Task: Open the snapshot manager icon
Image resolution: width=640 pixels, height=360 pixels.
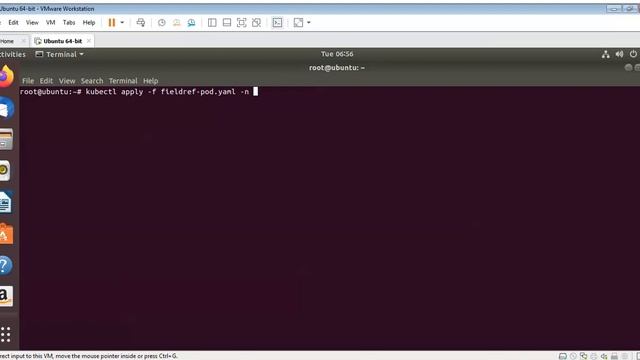Action: pyautogui.click(x=191, y=22)
